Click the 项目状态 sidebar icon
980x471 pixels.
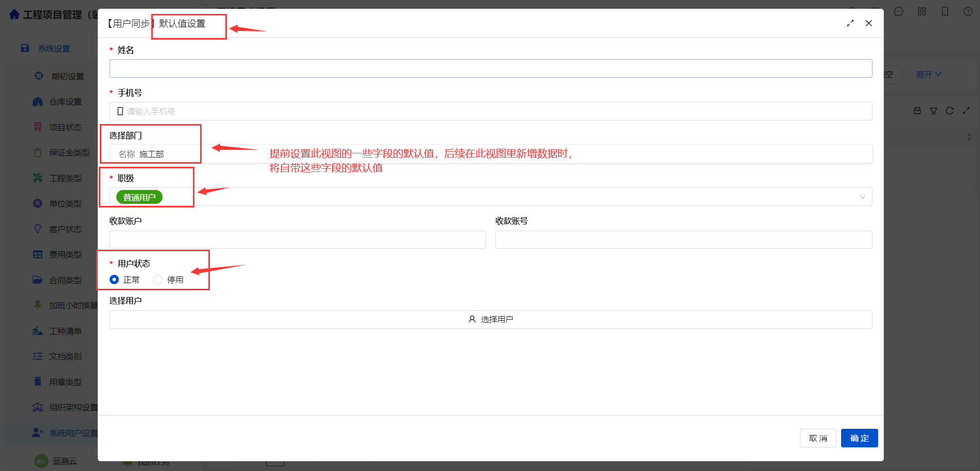(38, 127)
